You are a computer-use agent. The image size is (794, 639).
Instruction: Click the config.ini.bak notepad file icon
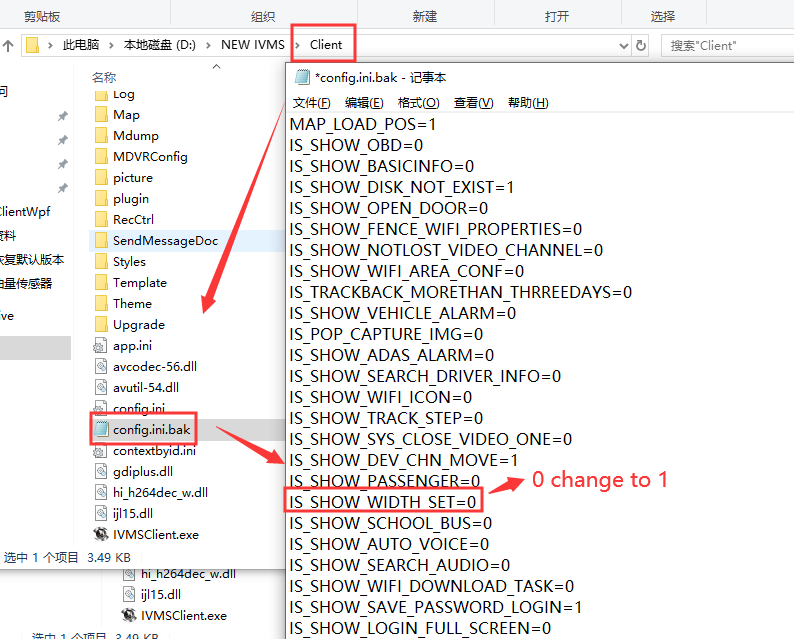(x=101, y=429)
